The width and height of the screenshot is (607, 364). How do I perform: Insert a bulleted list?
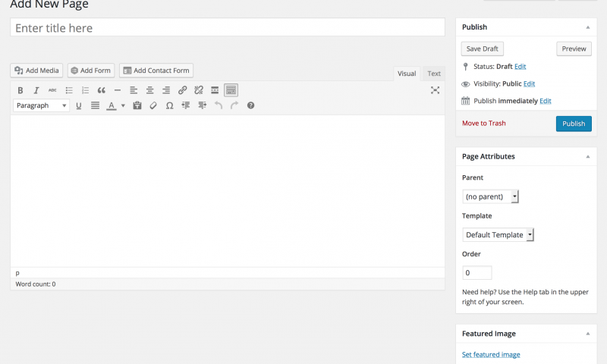pos(69,90)
